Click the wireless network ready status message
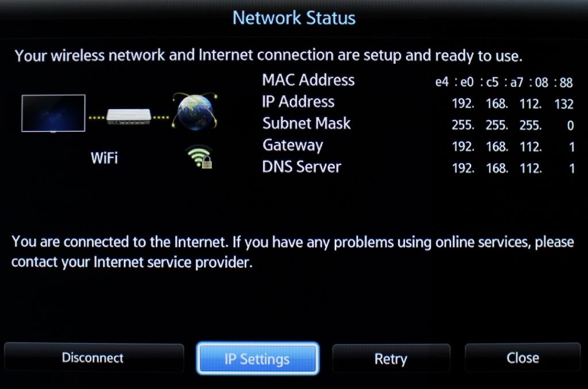The image size is (588, 389). click(x=269, y=56)
